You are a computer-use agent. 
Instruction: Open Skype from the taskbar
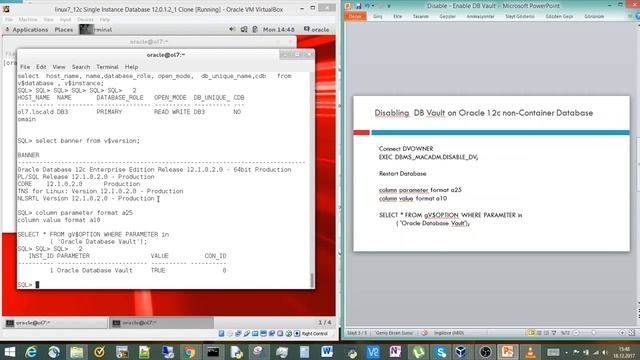(440, 352)
